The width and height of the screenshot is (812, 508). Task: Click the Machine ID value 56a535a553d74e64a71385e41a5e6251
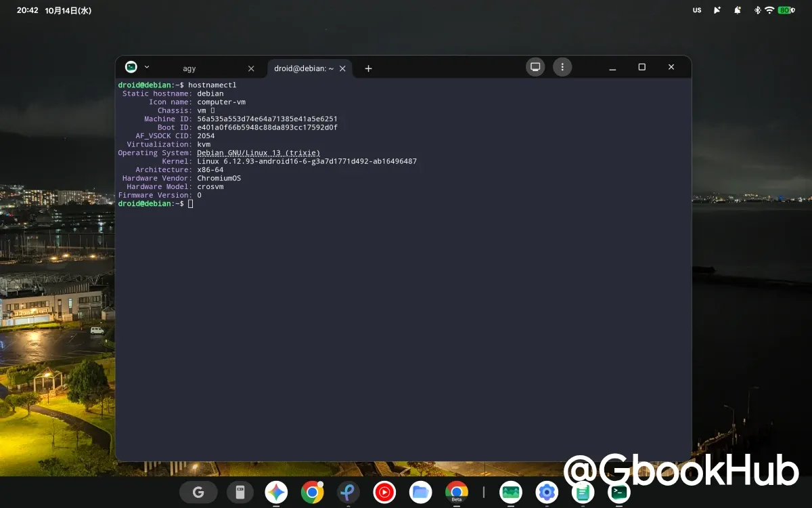tap(267, 119)
